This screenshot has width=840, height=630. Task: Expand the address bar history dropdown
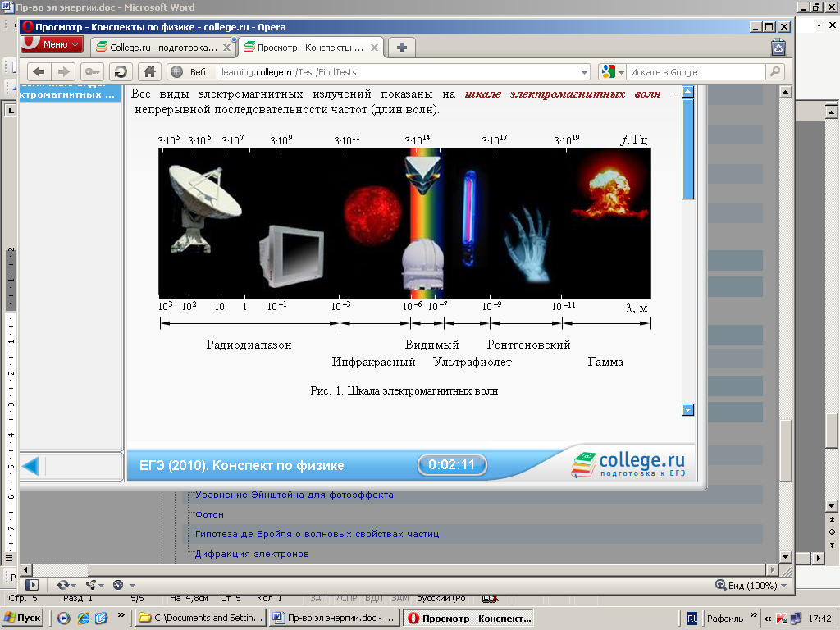pos(584,72)
